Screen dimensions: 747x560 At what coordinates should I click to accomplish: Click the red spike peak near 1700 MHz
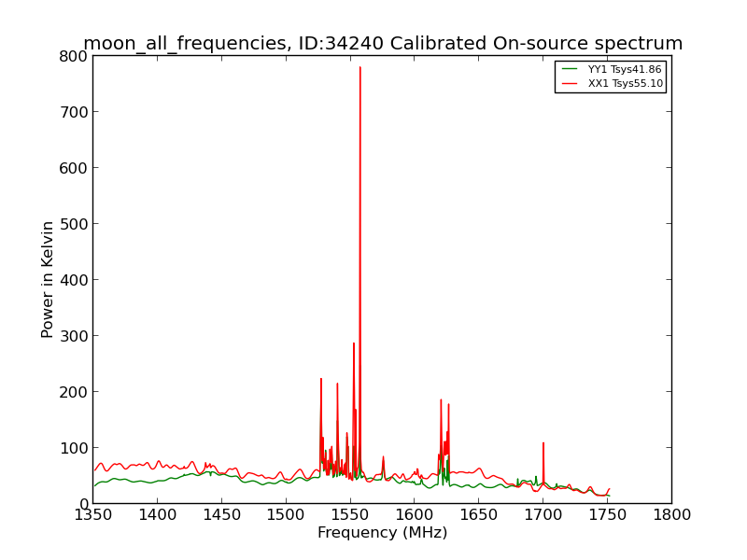(x=543, y=444)
